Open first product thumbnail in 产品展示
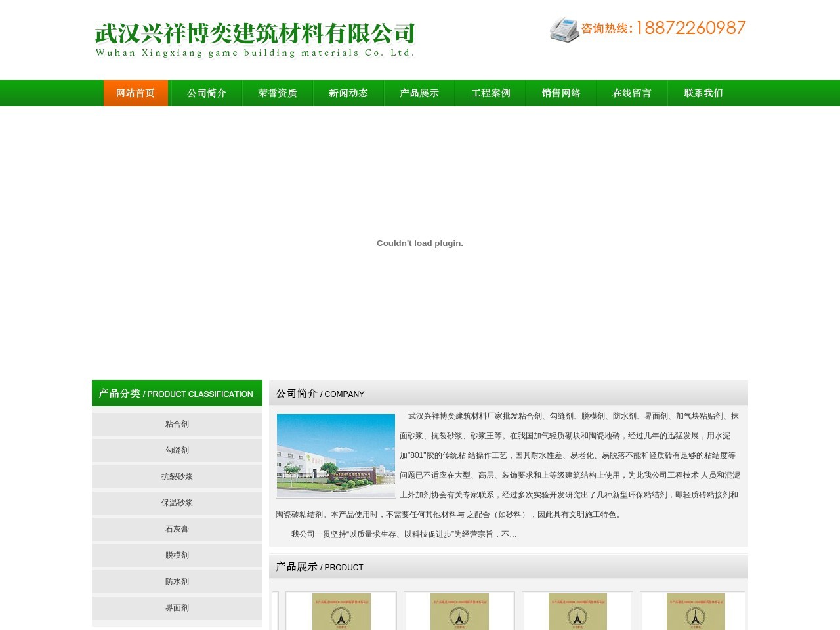 (341, 612)
